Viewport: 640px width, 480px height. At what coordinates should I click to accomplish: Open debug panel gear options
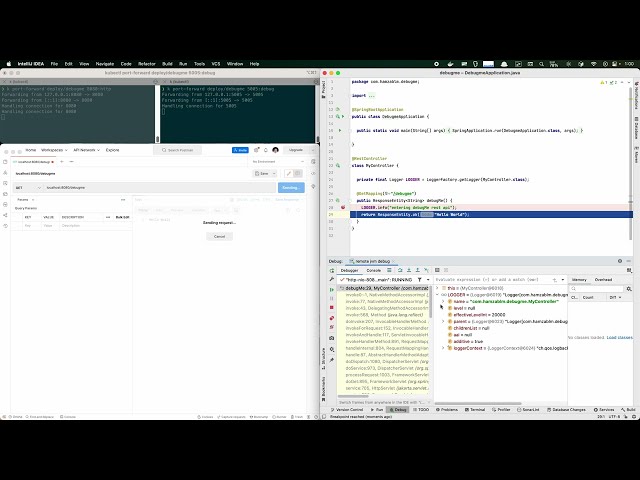click(620, 261)
